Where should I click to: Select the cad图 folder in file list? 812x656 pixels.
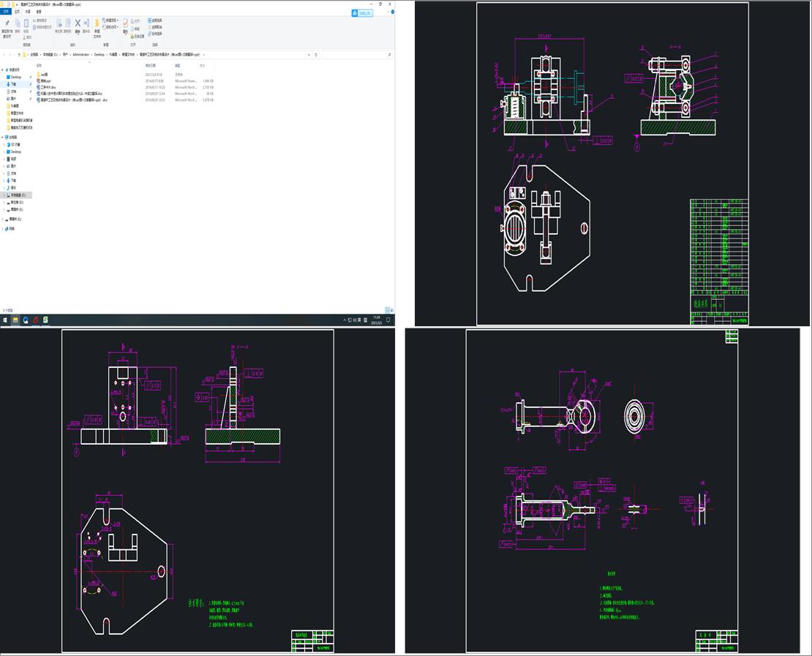point(44,75)
